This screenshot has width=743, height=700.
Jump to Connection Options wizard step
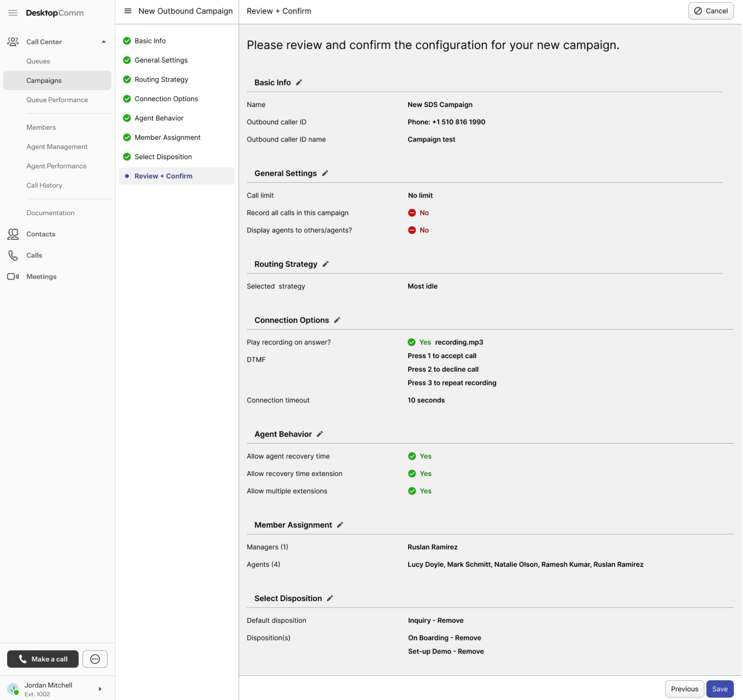pyautogui.click(x=166, y=99)
